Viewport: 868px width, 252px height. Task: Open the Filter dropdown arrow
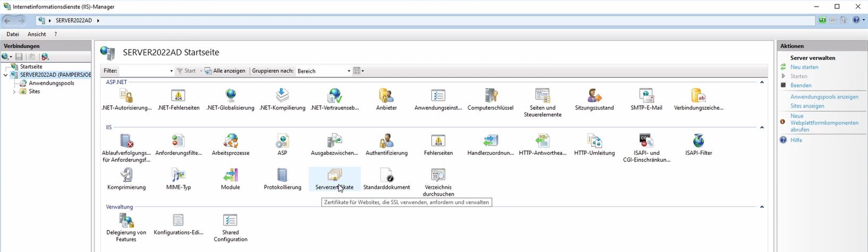point(172,71)
